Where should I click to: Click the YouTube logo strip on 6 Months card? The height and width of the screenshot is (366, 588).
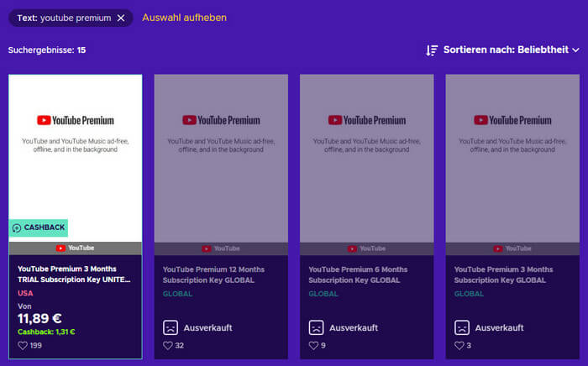(x=367, y=248)
